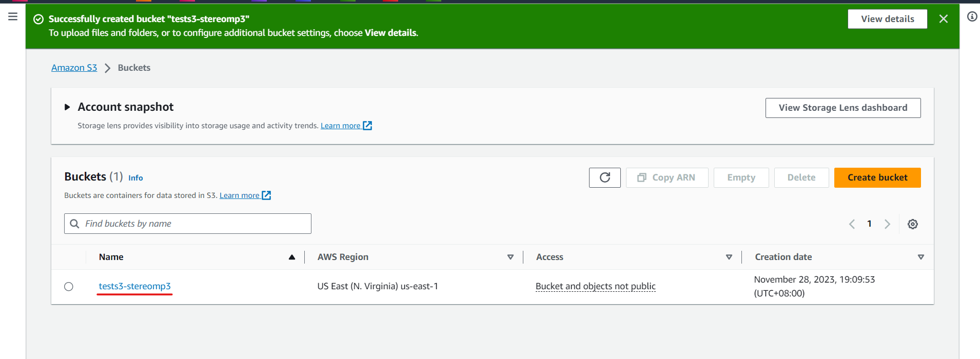980x359 pixels.
Task: Open Storage lens Learn more link
Action: pyautogui.click(x=346, y=126)
